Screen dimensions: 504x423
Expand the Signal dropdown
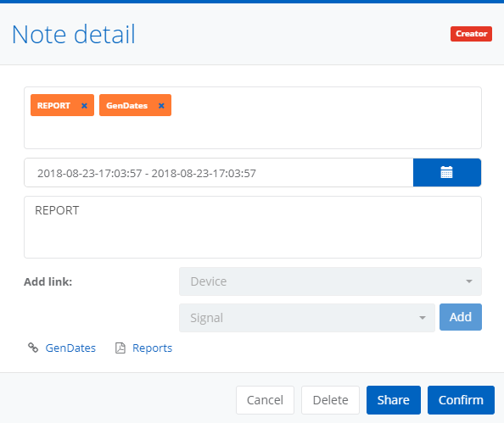[x=307, y=318]
